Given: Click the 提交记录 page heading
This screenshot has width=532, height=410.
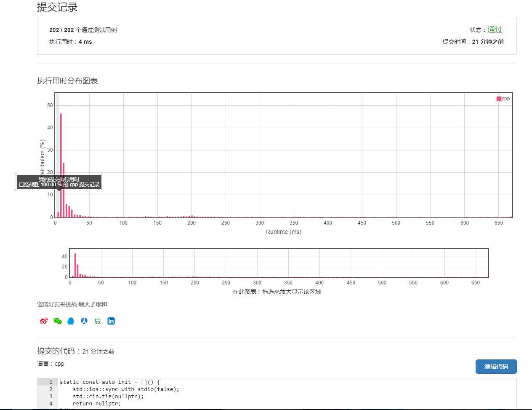Looking at the screenshot, I should click(x=57, y=7).
